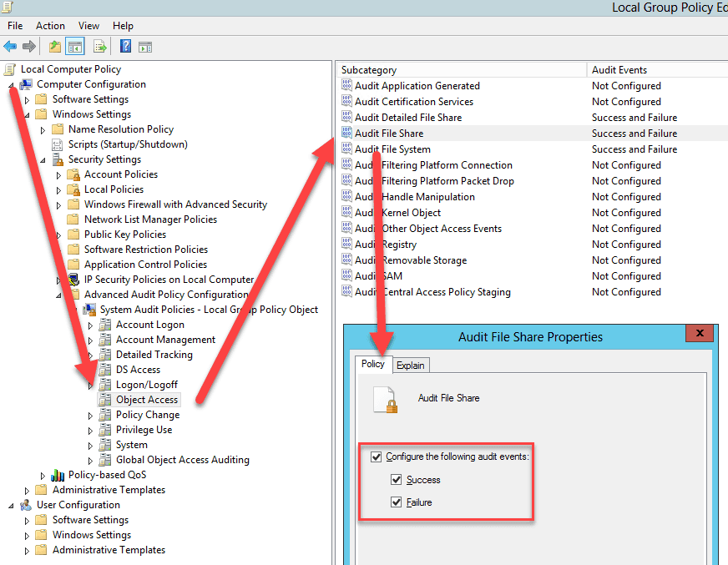
Task: Expand the Policy Change tree node
Action: tap(91, 415)
